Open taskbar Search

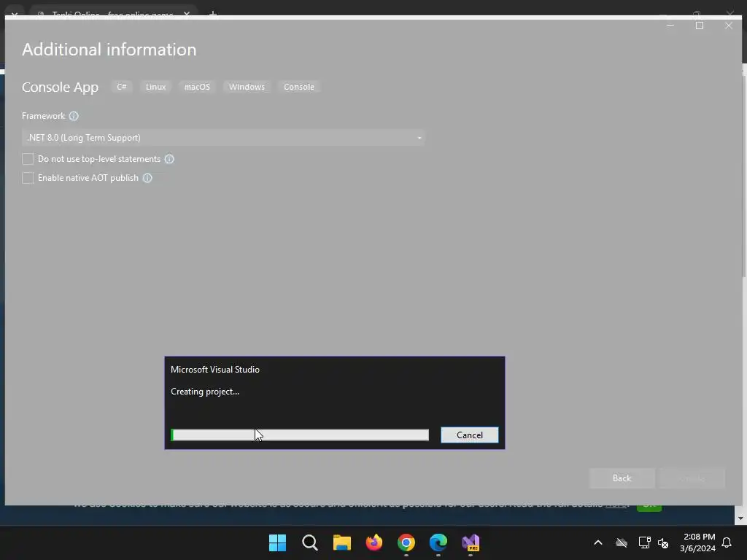click(309, 542)
